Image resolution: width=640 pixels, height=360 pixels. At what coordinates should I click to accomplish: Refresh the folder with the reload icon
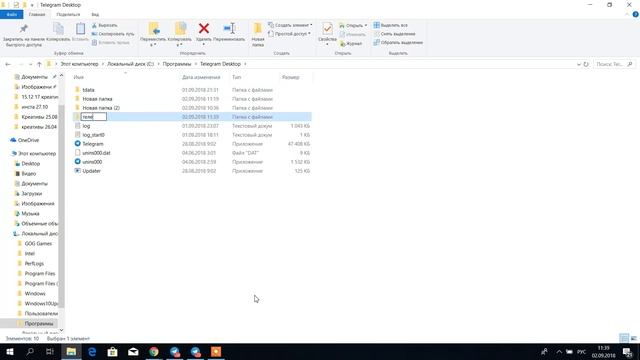(586, 64)
